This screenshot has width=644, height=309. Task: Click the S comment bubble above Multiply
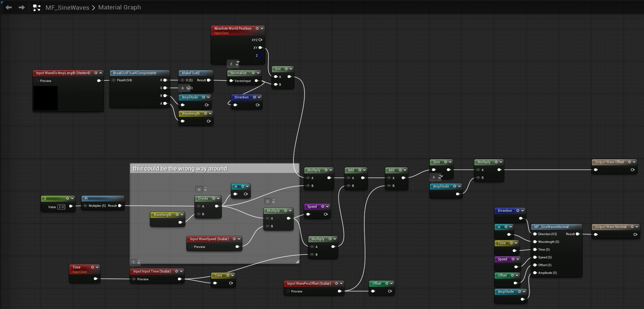[x=268, y=201]
